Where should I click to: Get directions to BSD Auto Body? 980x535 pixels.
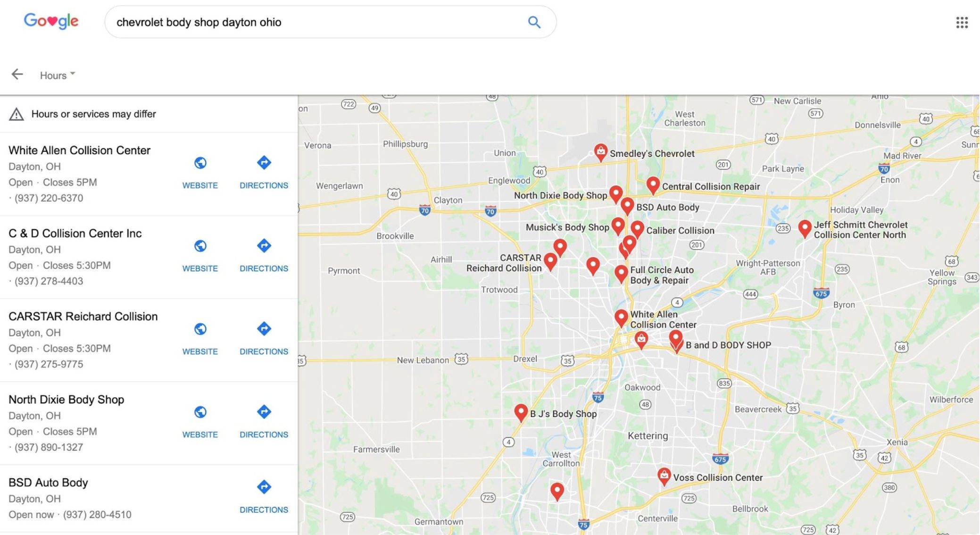tap(264, 487)
